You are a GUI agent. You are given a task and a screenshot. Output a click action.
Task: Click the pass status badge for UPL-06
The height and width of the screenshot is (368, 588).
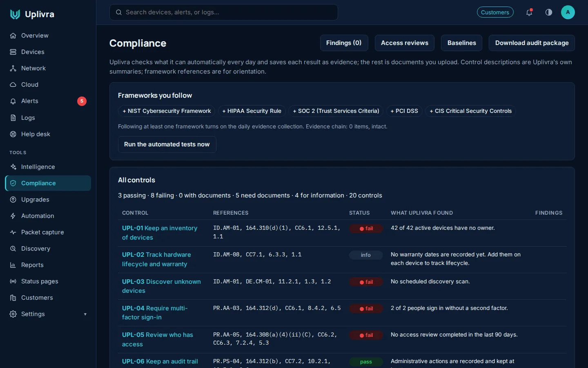point(366,362)
